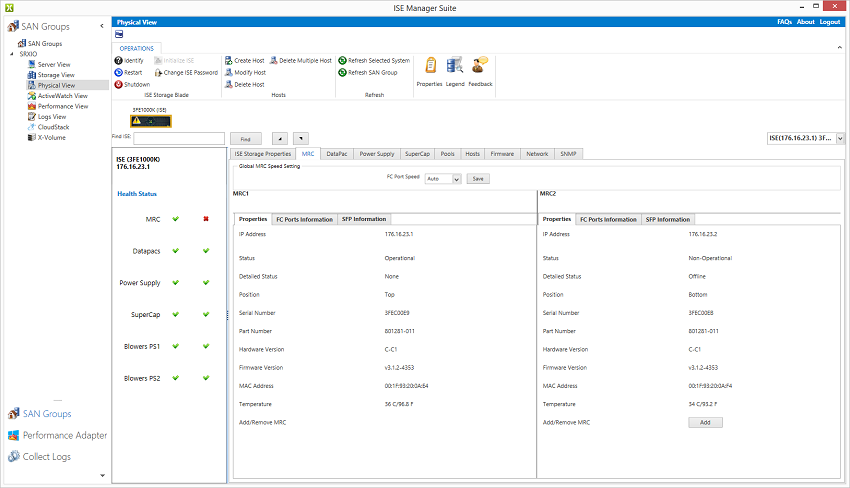850x488 pixels.
Task: Collapse the Operations ribbon
Action: click(839, 48)
